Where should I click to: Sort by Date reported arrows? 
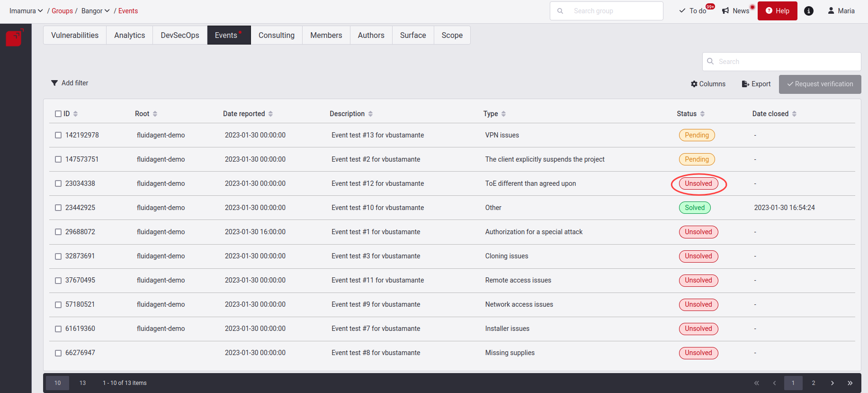click(x=270, y=114)
